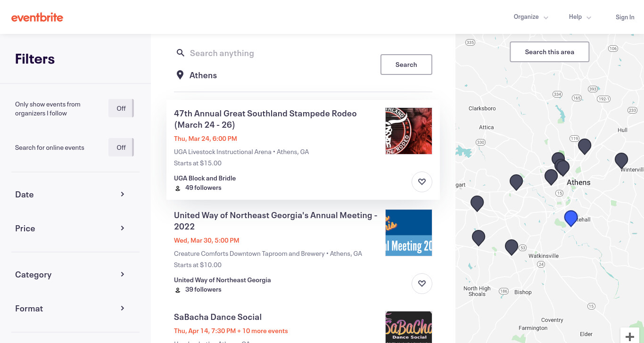Open the SaBacha Dance Social event title
The width and height of the screenshot is (644, 343).
pyautogui.click(x=218, y=317)
